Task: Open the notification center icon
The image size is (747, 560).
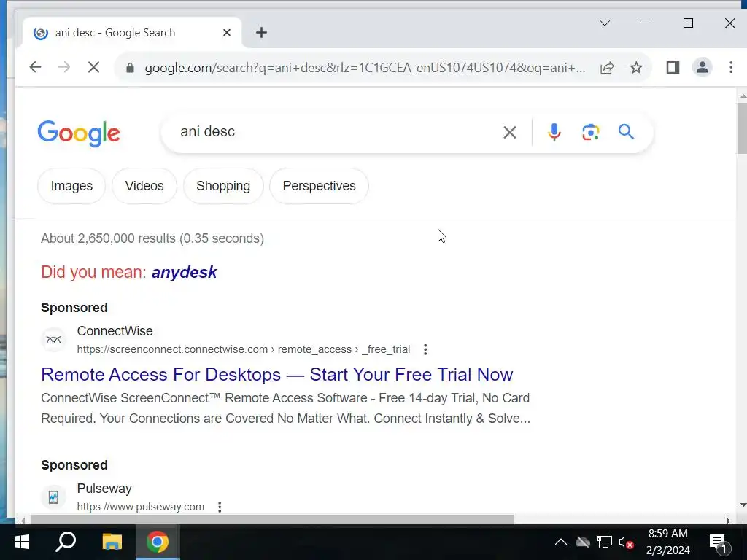Action: (718, 542)
